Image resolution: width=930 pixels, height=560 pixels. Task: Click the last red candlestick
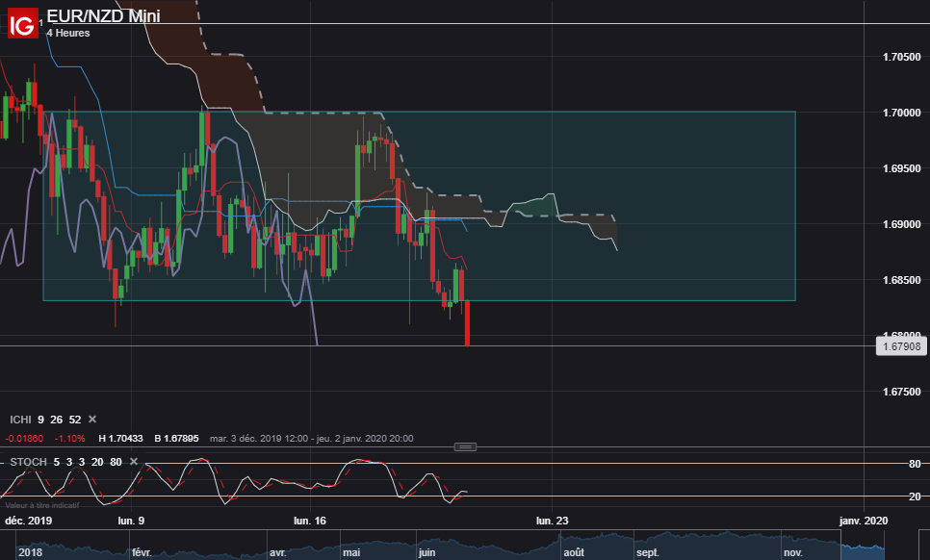(x=467, y=323)
